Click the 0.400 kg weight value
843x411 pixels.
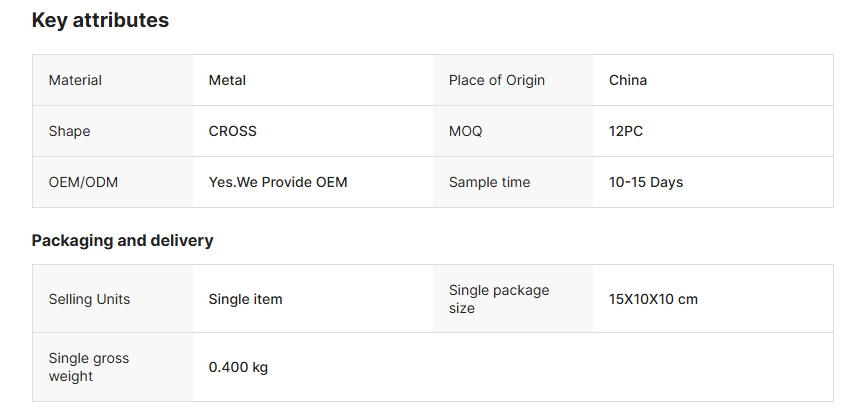tap(238, 367)
